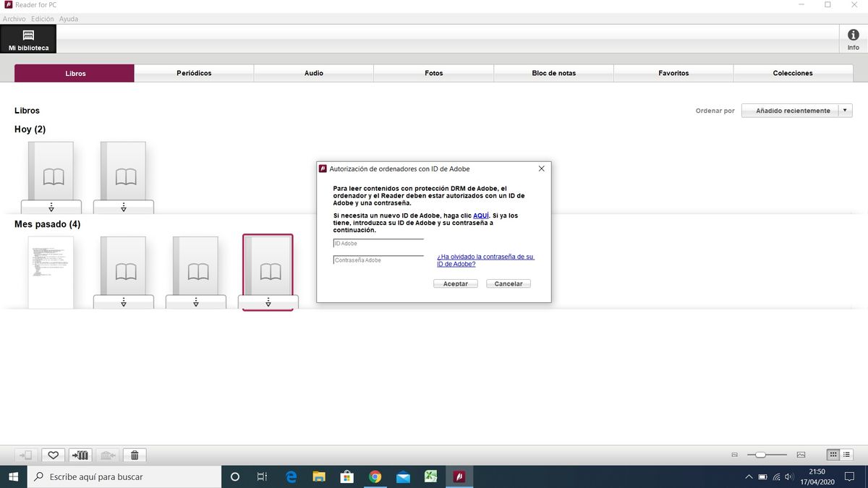The image size is (868, 488).
Task: Click the trash delete icon
Action: (x=135, y=455)
